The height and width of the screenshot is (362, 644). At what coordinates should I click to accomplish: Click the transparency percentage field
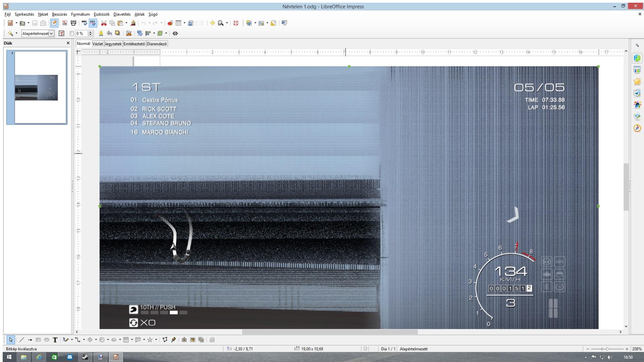82,33
